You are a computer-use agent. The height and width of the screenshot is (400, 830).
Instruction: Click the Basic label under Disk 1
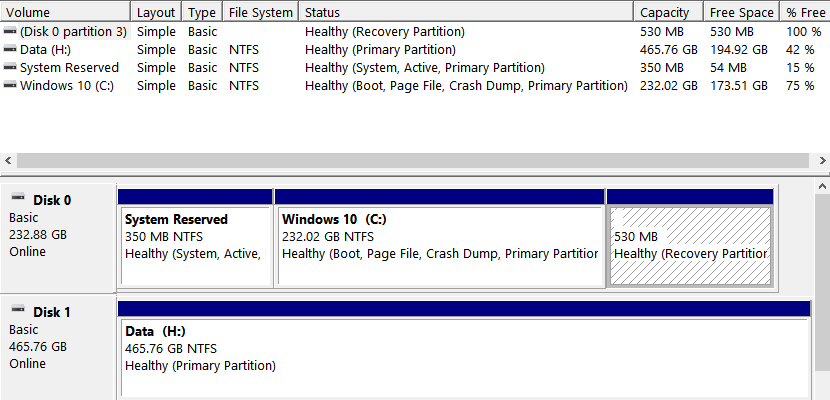24,330
